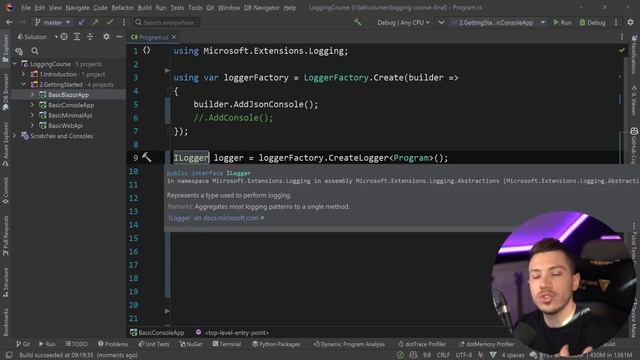Collapse the LoggingCourse solution node
This screenshot has width=640, height=360.
coord(15,64)
